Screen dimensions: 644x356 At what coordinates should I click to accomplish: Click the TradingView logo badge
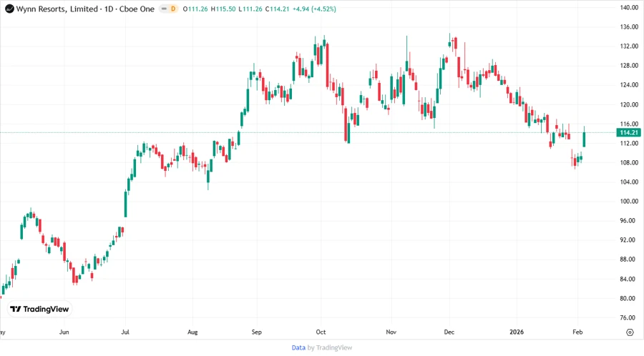40,310
